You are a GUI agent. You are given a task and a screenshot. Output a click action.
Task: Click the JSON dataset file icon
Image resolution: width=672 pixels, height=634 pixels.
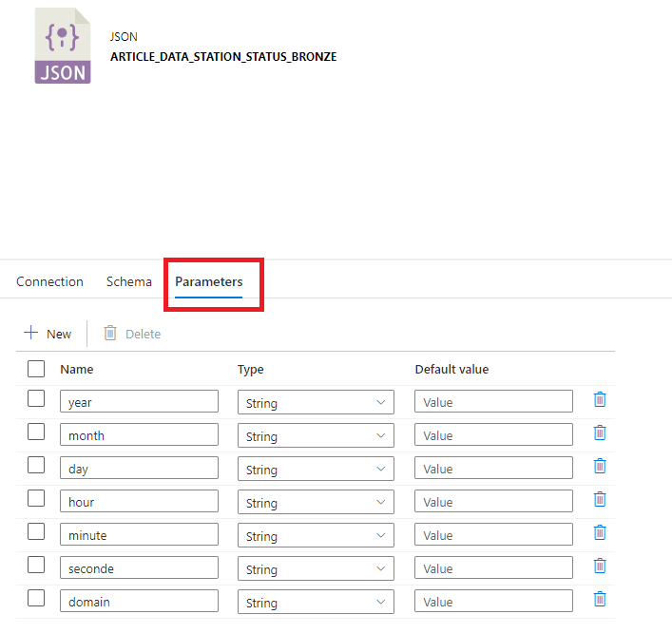pyautogui.click(x=63, y=46)
